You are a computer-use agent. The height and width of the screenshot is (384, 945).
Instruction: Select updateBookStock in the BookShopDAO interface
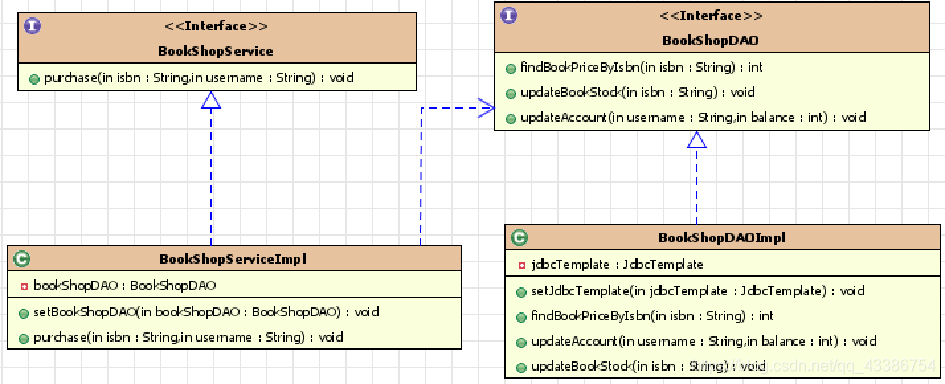coord(637,93)
